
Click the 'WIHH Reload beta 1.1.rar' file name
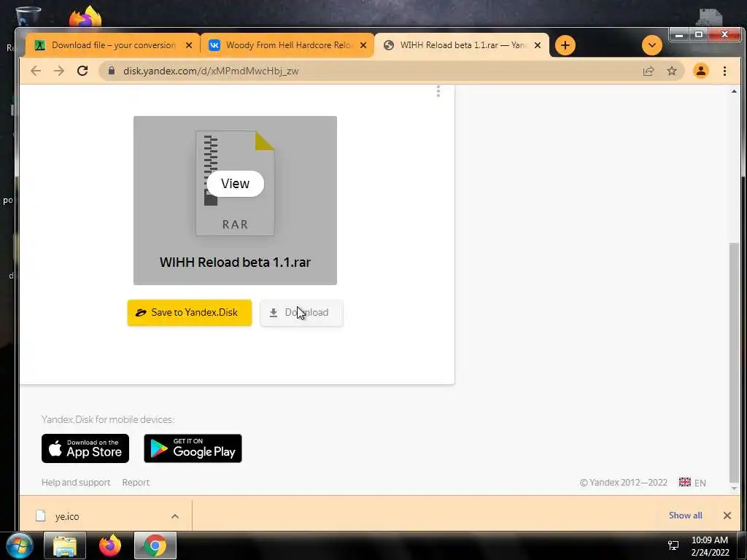(236, 262)
